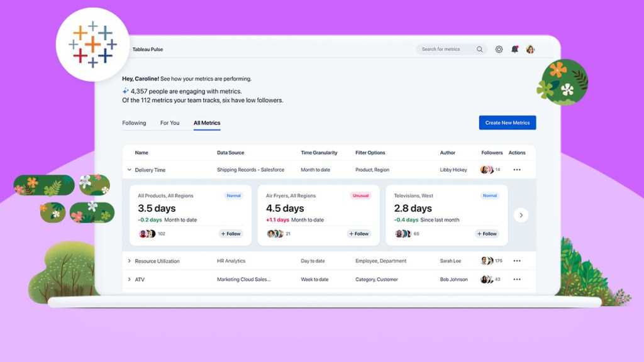
Task: Switch to the Following tab
Action: [x=133, y=123]
